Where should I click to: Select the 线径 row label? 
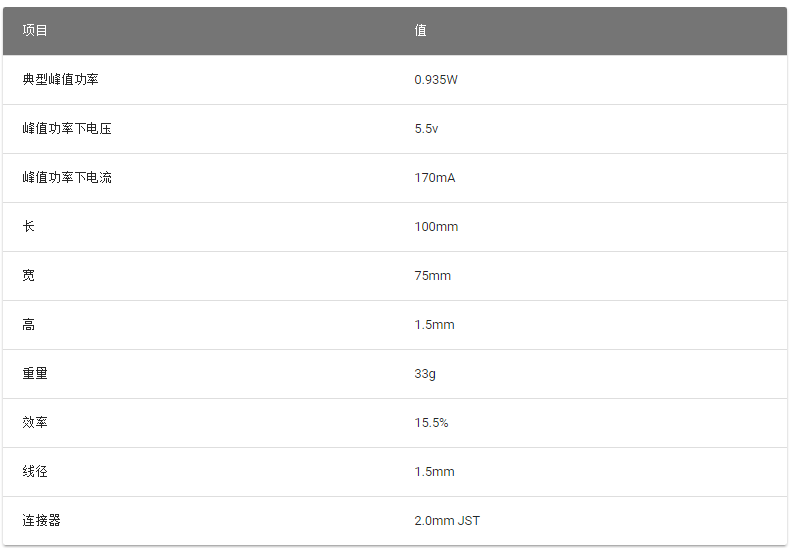point(35,471)
